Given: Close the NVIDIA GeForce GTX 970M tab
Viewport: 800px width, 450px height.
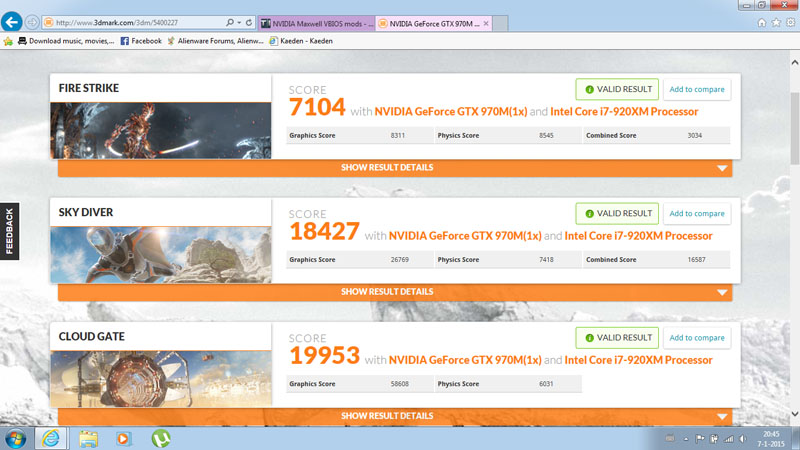Looking at the screenshot, I should click(x=486, y=23).
